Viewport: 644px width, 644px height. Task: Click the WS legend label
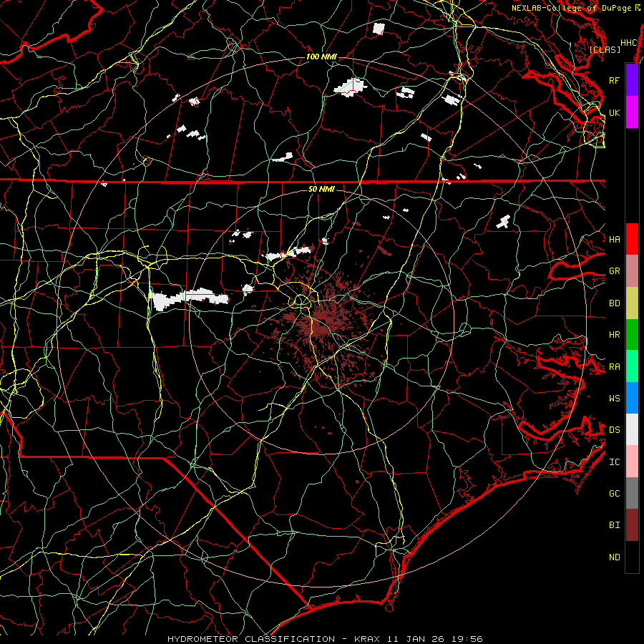point(614,399)
